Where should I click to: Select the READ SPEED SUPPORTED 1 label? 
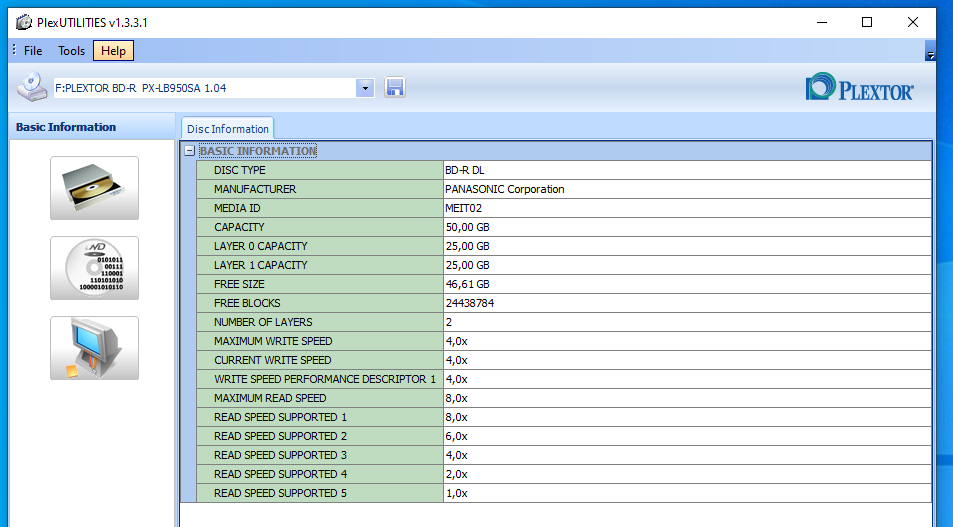tap(320, 417)
